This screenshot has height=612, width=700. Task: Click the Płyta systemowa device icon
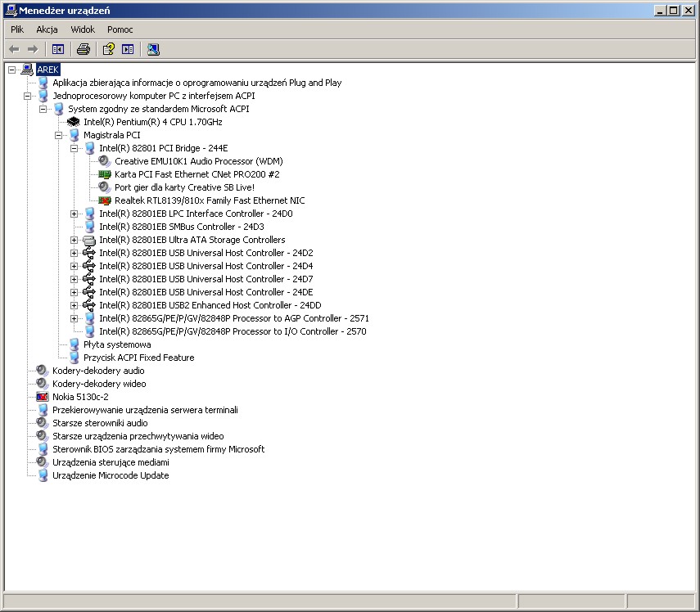[75, 344]
